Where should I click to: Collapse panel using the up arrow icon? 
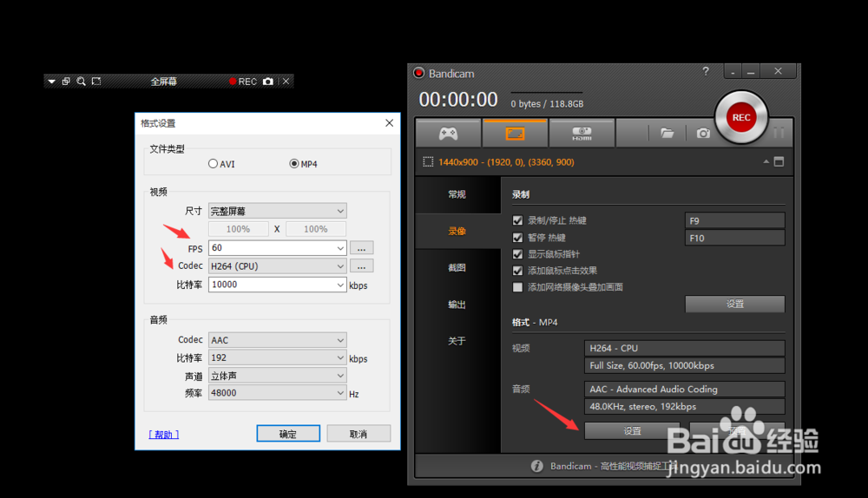[x=766, y=162]
